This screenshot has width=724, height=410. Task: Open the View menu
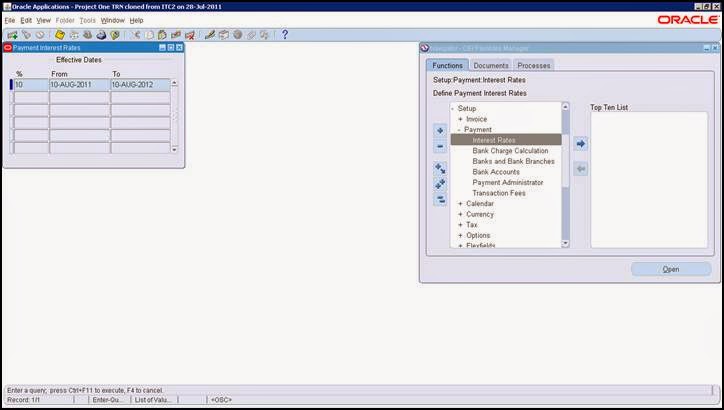click(x=43, y=20)
